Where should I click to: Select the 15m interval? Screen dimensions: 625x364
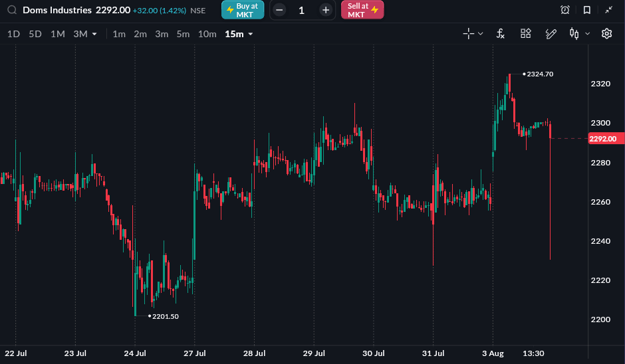coord(234,35)
